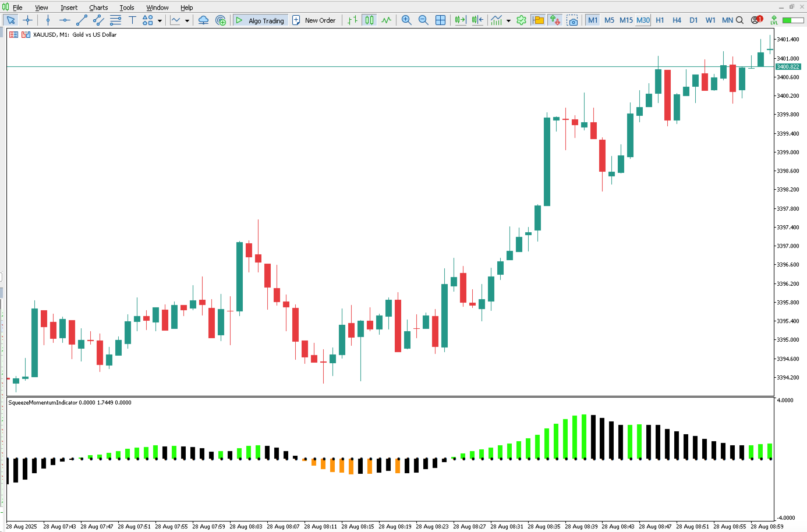Image resolution: width=807 pixels, height=532 pixels.
Task: Open the search magnifier icon
Action: pyautogui.click(x=739, y=20)
